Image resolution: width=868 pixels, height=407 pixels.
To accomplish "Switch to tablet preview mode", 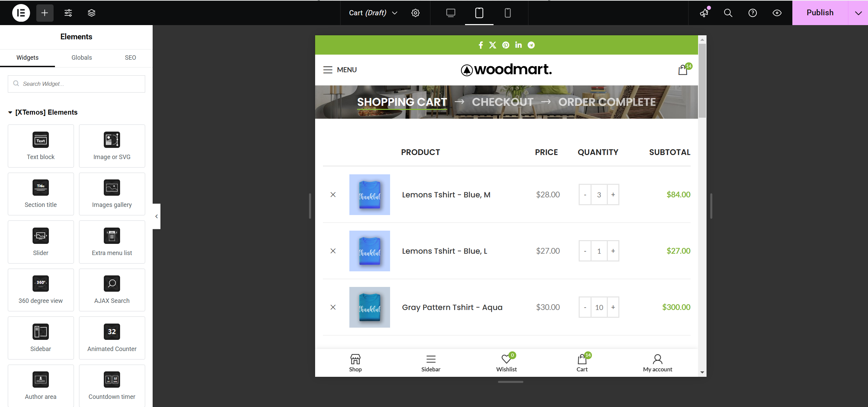I will (x=479, y=13).
